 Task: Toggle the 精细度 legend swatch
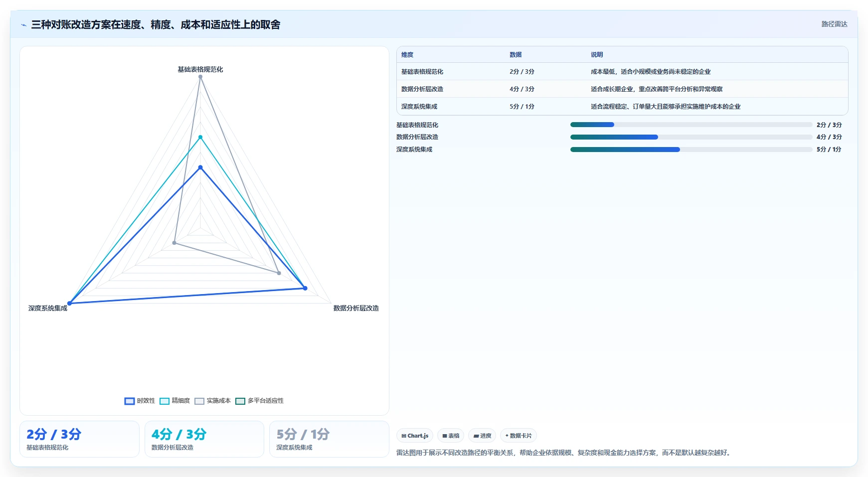165,401
